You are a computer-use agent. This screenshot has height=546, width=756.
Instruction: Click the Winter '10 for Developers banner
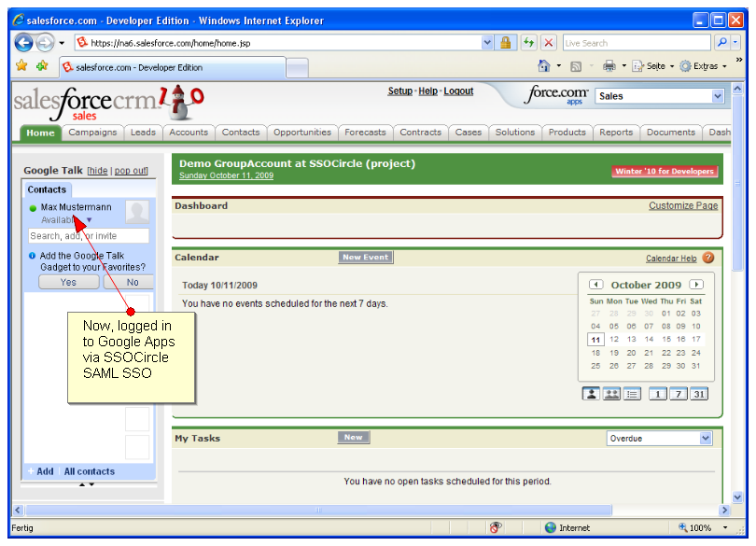click(x=665, y=171)
